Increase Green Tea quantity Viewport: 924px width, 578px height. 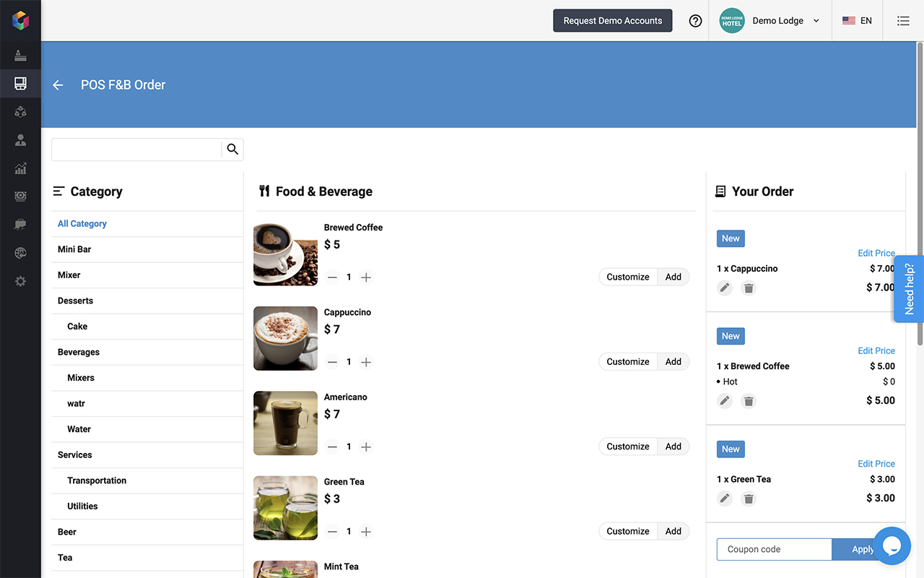tap(366, 532)
